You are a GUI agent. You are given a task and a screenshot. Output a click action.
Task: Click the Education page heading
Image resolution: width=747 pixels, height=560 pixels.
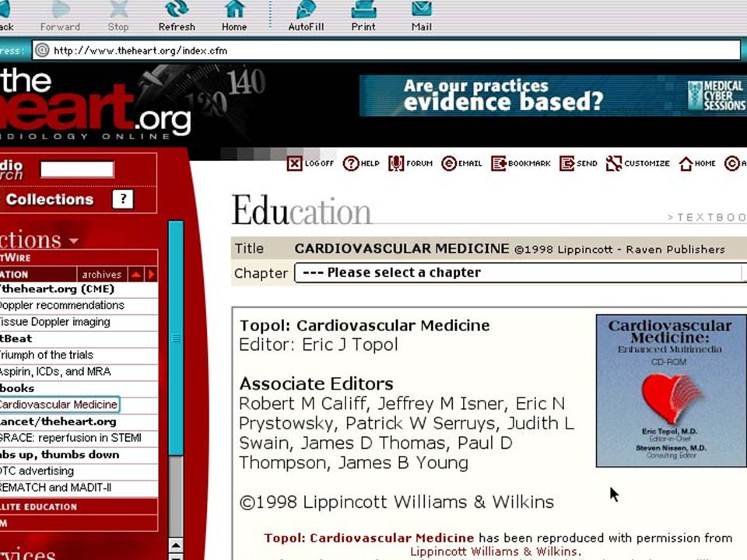click(x=302, y=211)
